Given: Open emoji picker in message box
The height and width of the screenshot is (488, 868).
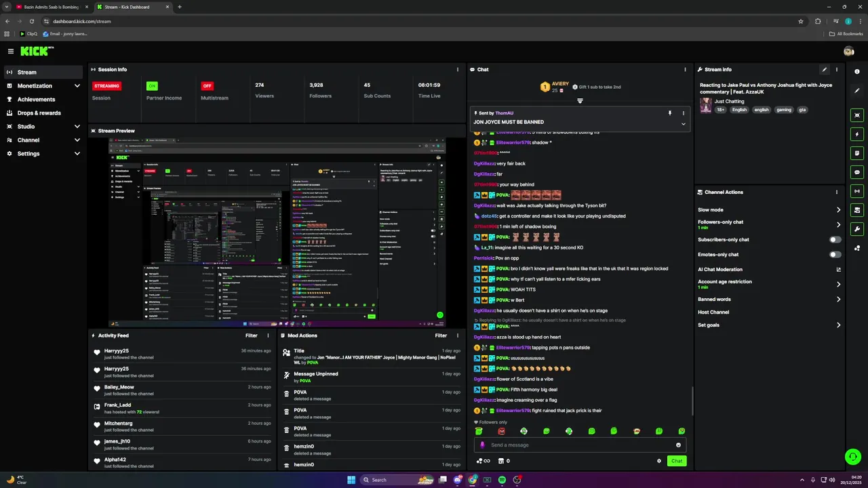Looking at the screenshot, I should [x=678, y=445].
